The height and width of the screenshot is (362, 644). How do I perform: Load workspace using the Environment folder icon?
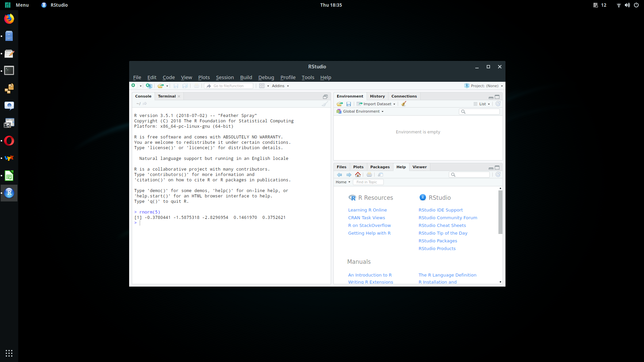tap(340, 104)
